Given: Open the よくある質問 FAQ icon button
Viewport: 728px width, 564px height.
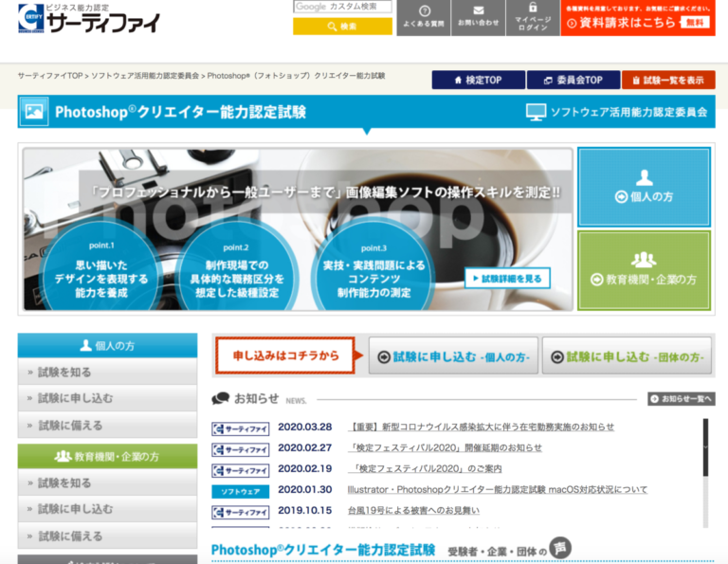Looking at the screenshot, I should (x=424, y=17).
